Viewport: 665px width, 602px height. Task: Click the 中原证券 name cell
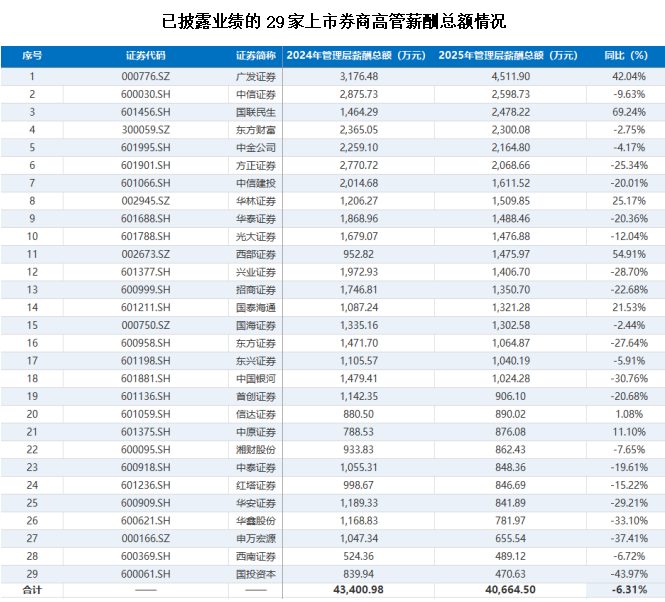pos(256,432)
